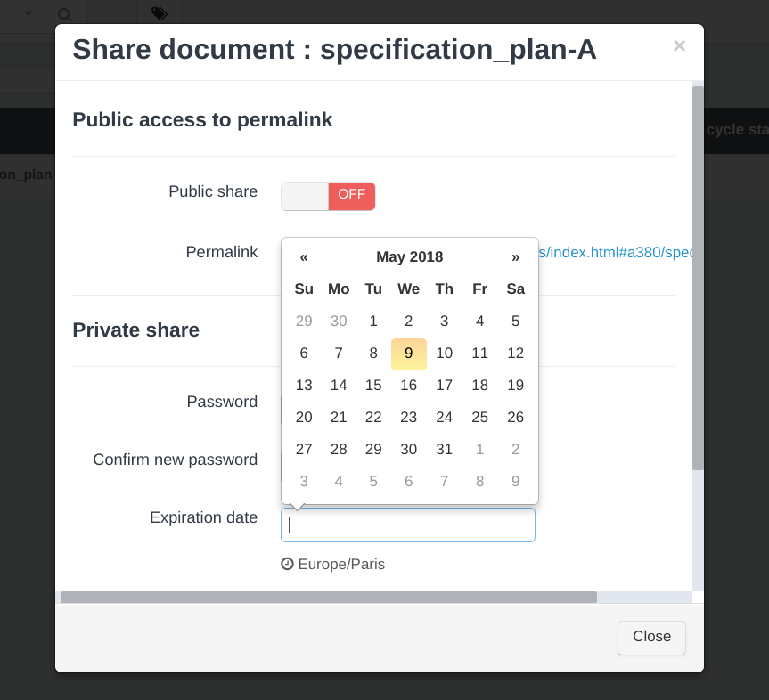Go to previous month in calendar
769x700 pixels.
click(x=304, y=256)
